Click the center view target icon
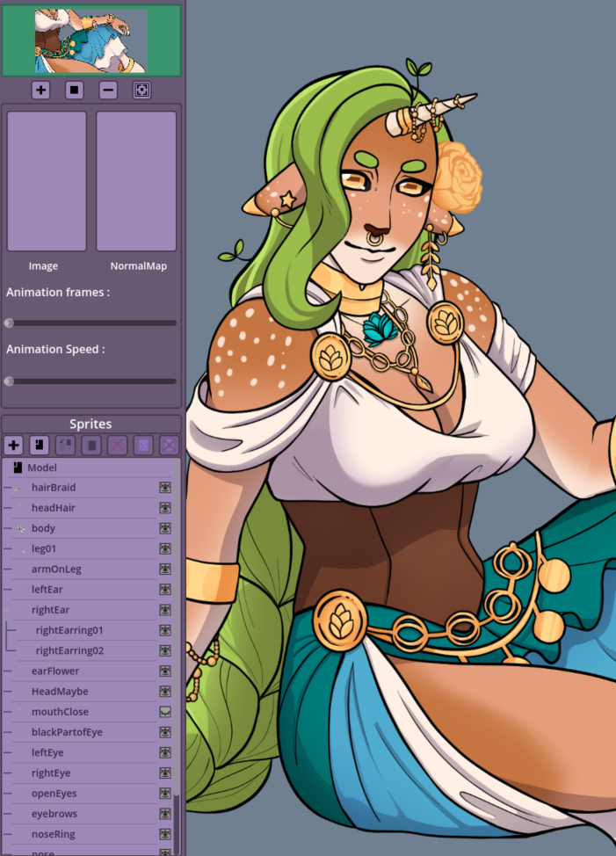The width and height of the screenshot is (616, 856). tap(141, 90)
